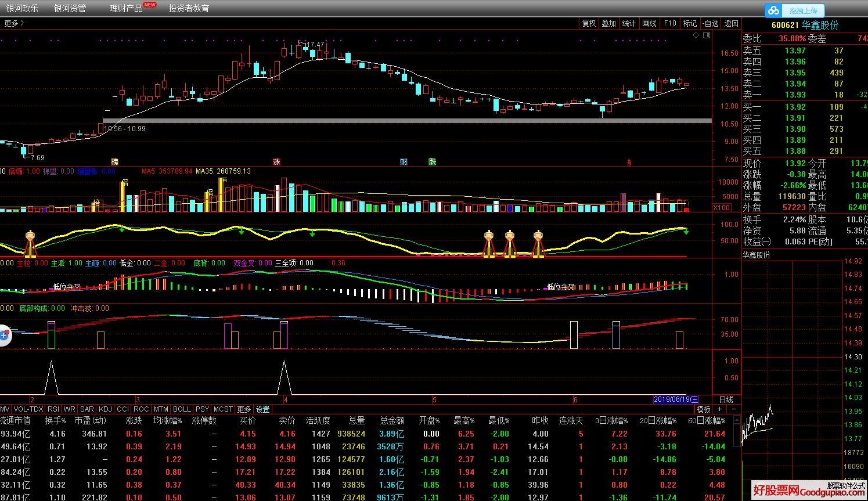Click the 叠加 toolbar button

609,23
